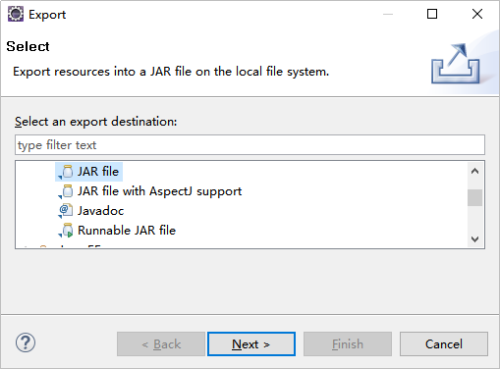The height and width of the screenshot is (370, 500).
Task: Proceed with the Next button
Action: (251, 344)
